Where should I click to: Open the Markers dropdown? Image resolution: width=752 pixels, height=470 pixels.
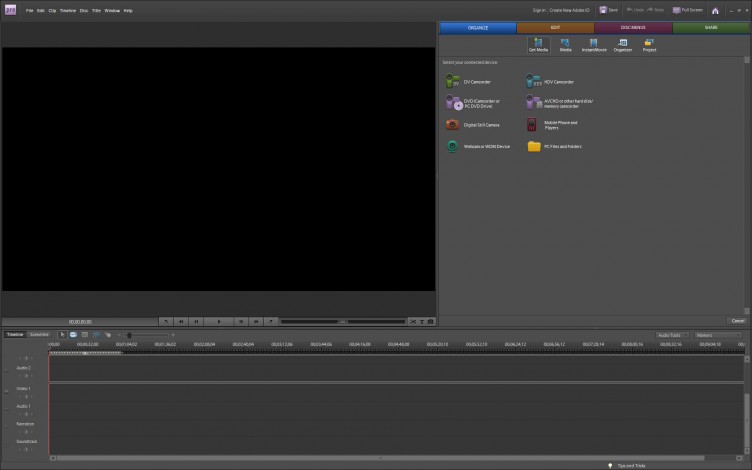point(718,335)
